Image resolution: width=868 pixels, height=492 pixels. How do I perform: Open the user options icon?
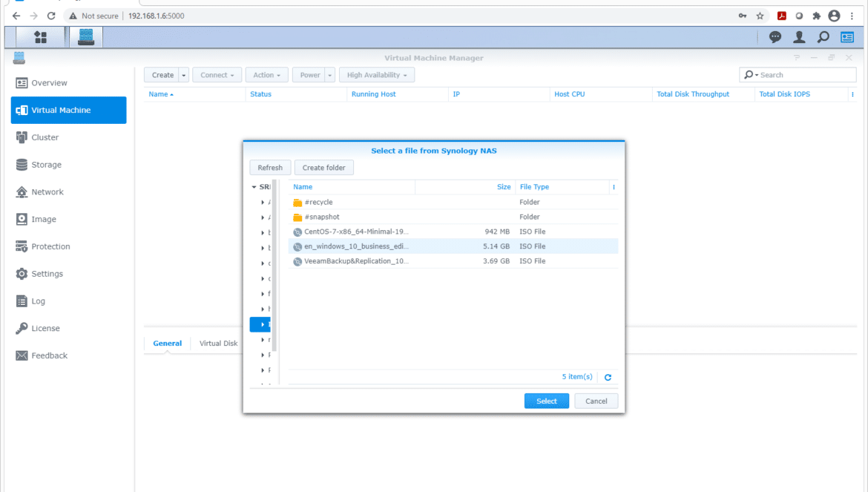point(799,37)
